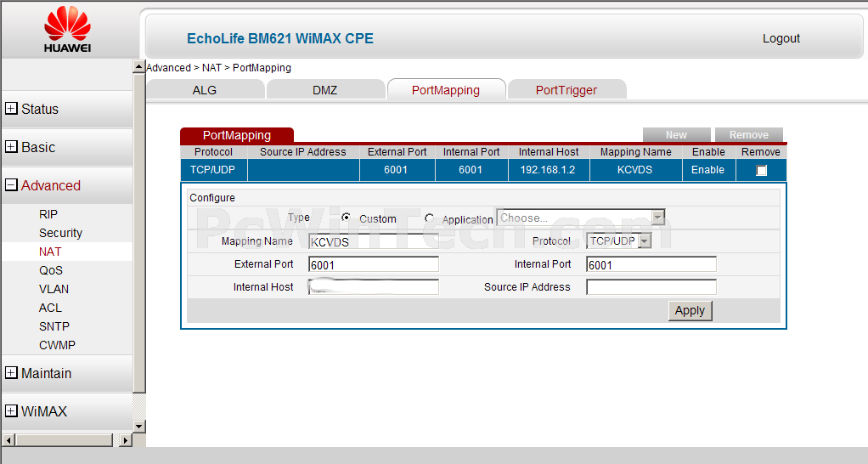Open the ACL settings page

(x=50, y=308)
